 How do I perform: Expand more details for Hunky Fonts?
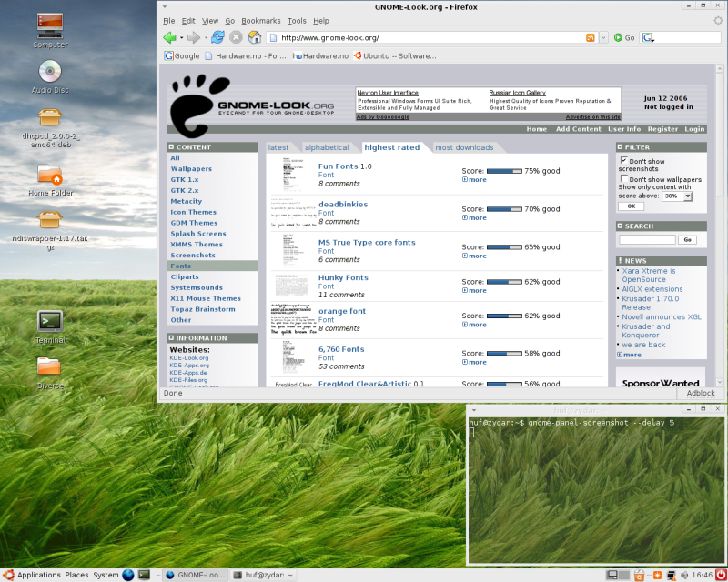(x=474, y=290)
